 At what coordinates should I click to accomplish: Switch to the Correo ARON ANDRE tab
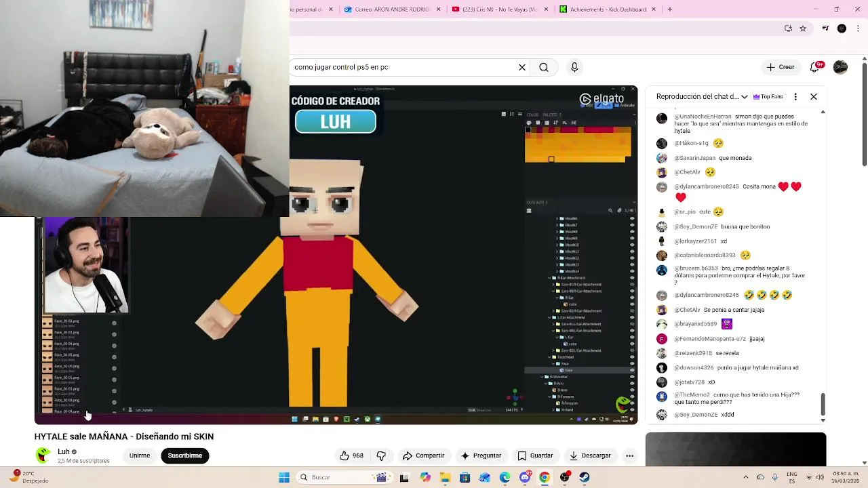(387, 9)
